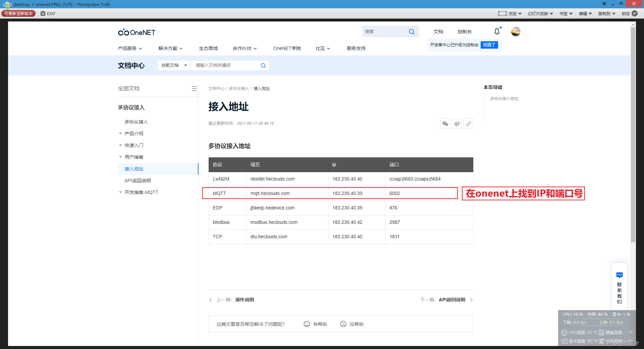Focus the 请输入文档关键词 search field

pos(226,65)
